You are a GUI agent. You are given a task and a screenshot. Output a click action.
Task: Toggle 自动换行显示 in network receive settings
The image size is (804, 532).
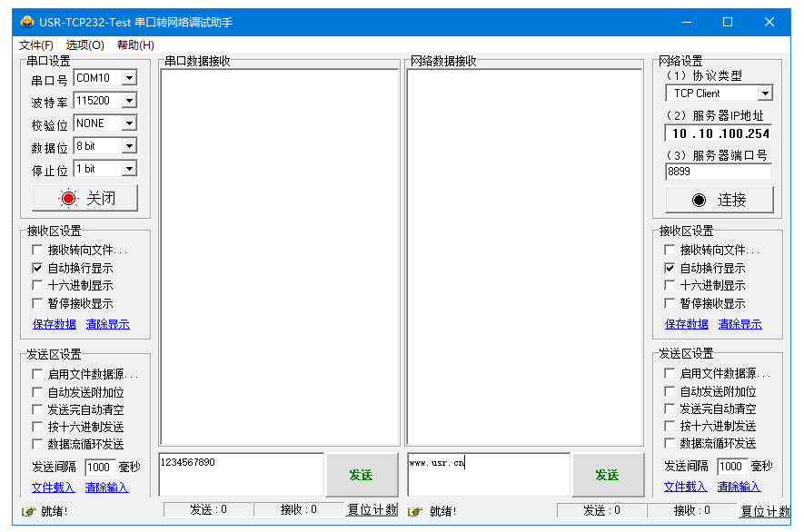pos(670,269)
